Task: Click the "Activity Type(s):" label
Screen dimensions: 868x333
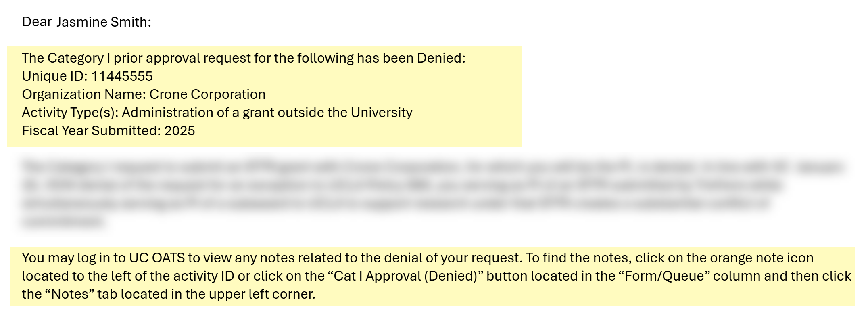Action: (70, 113)
